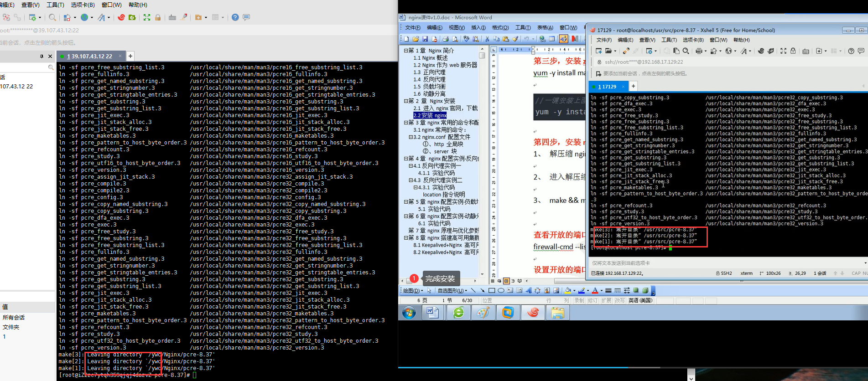Close the left session manager panel
The image size is (868, 381).
pos(50,57)
